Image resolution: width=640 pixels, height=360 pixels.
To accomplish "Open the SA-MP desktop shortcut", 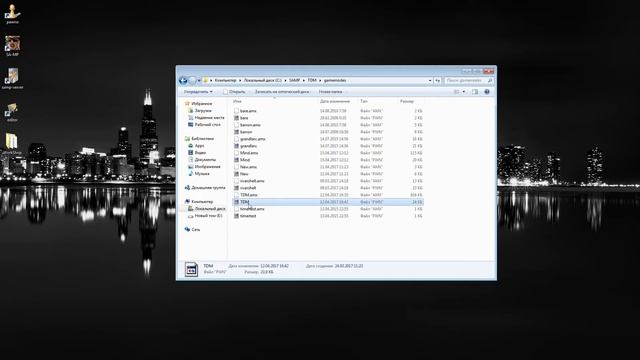I will pyautogui.click(x=12, y=46).
